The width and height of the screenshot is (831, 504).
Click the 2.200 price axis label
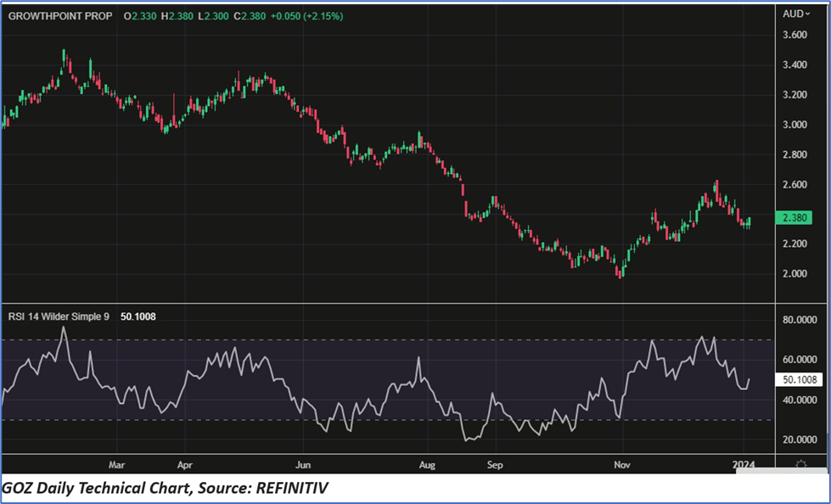795,244
